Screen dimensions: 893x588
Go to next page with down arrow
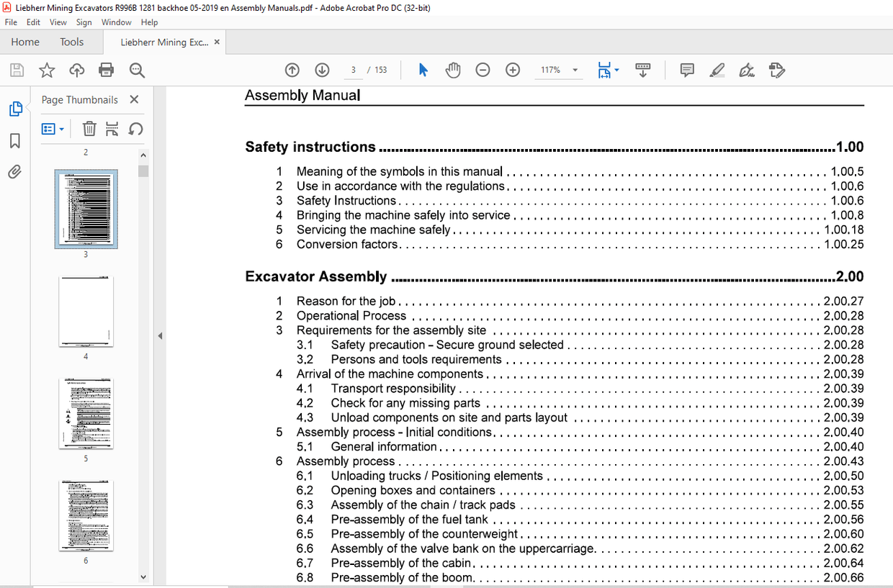[x=322, y=70]
